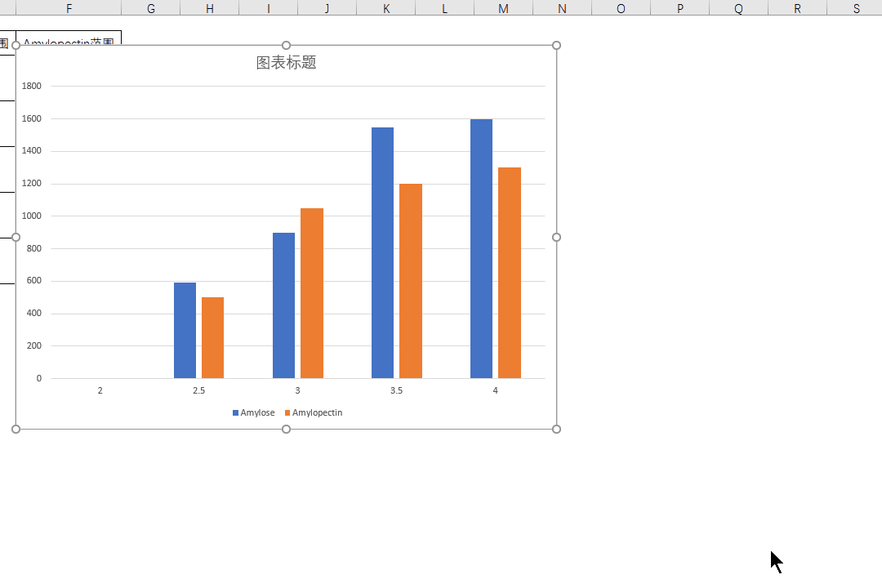
Task: Click the top-right chart corner handle
Action: click(x=556, y=45)
